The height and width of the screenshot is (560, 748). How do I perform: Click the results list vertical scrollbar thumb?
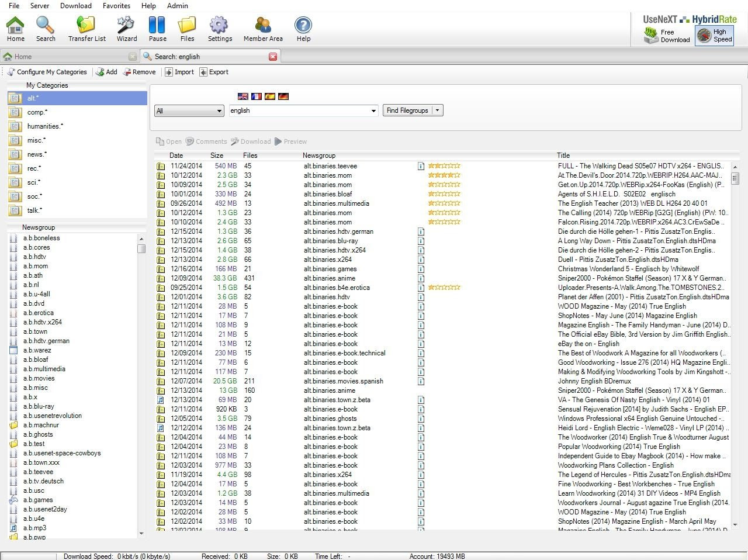coord(735,178)
